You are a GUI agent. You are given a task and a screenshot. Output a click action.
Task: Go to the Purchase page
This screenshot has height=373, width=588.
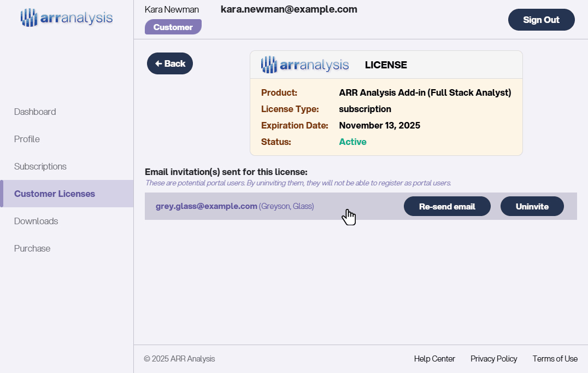coord(32,248)
